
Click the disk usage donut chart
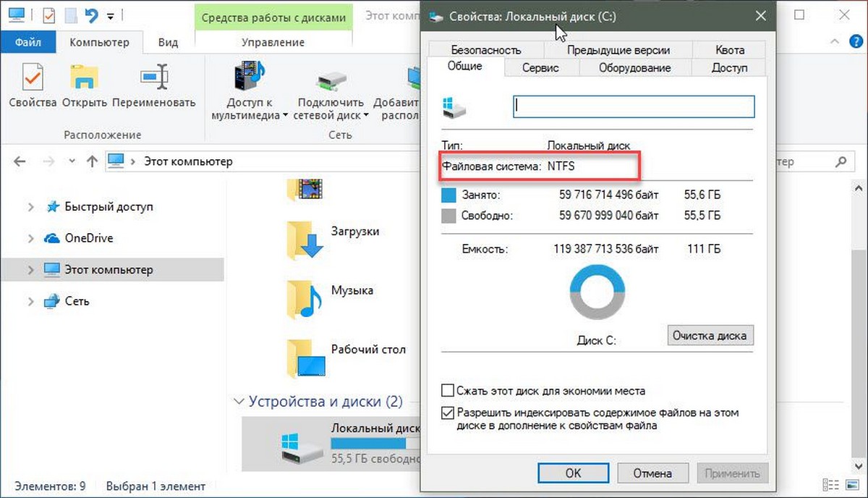[x=597, y=294]
